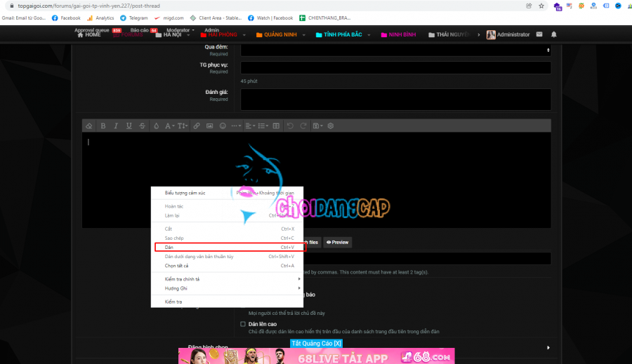Screen dimensions: 632x364
Task: Open the Moderator dropdown menu
Action: point(180,30)
